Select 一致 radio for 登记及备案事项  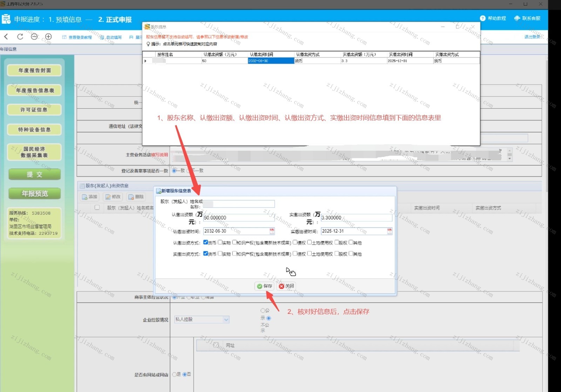tap(174, 171)
